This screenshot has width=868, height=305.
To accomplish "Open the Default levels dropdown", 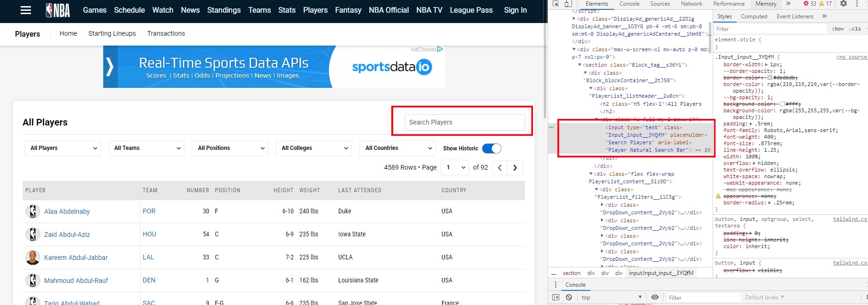I will pos(765,297).
